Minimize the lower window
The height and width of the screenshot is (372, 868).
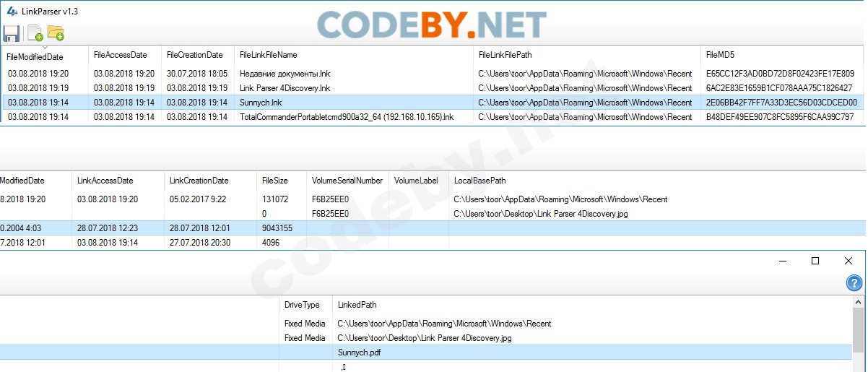point(781,261)
